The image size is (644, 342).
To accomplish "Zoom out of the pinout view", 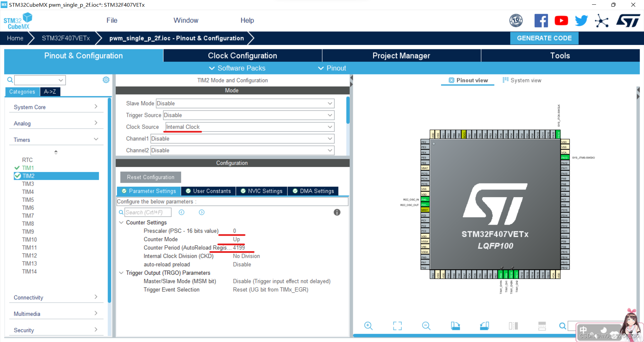I will [426, 326].
